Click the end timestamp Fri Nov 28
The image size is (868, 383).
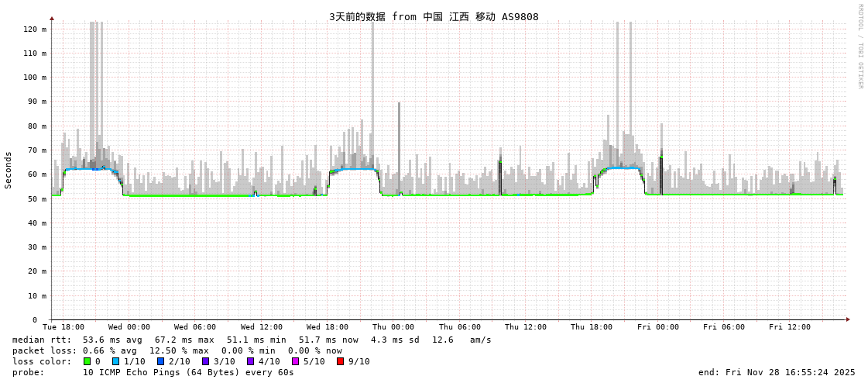777,372
